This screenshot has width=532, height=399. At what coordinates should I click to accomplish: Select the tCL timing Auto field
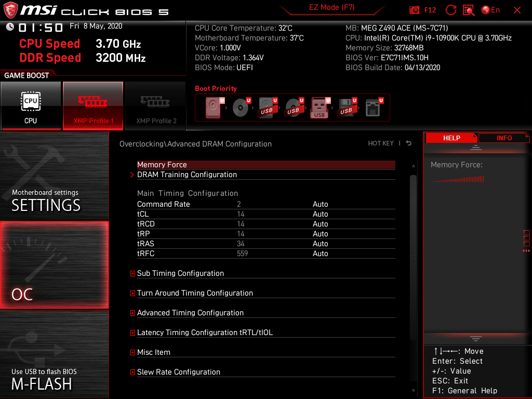coord(320,214)
